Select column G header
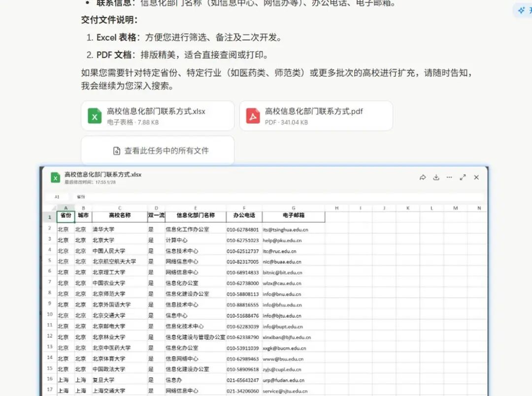 294,208
